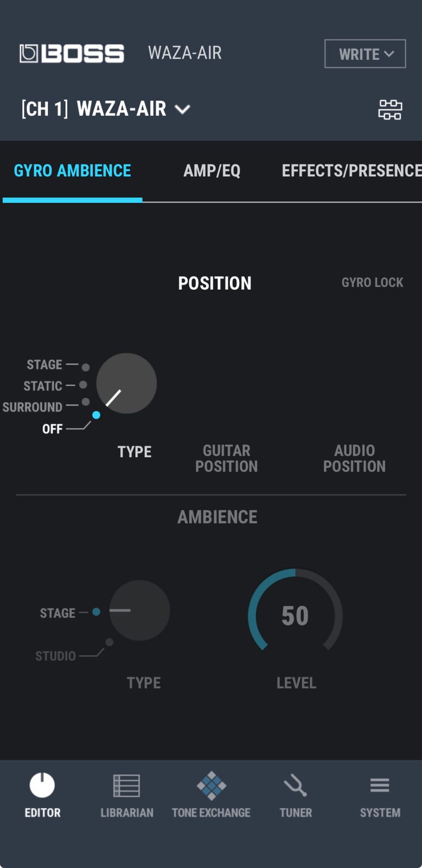Expand the CH 1 WAZA-AIR channel selector

click(106, 109)
